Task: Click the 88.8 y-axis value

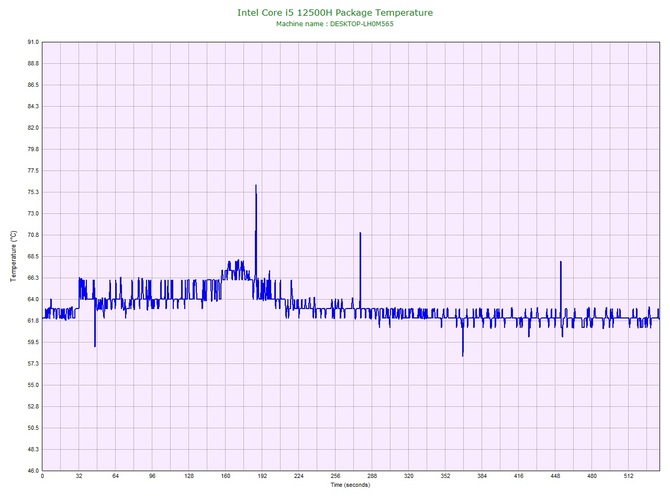Action: [x=33, y=63]
